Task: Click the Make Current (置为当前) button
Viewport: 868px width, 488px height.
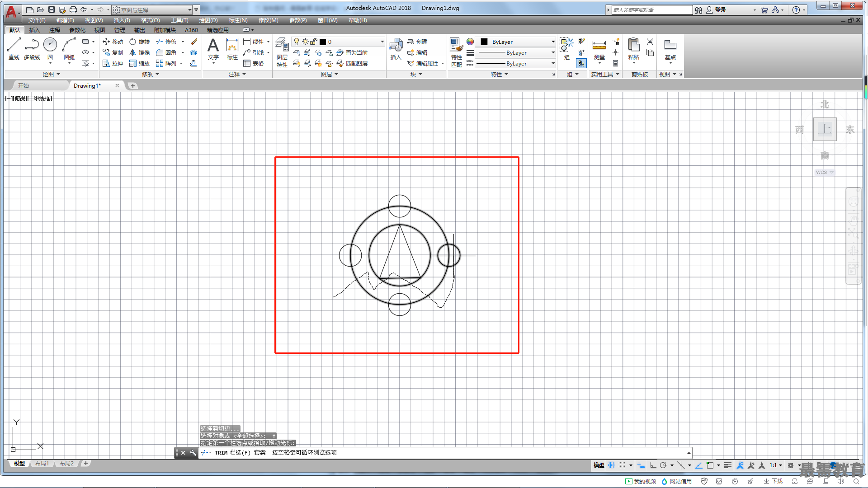Action: click(x=352, y=52)
